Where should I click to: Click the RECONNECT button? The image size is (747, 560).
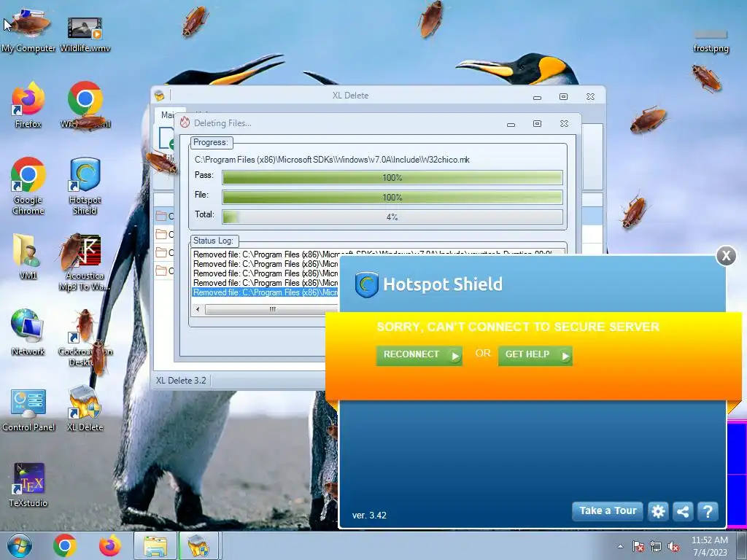point(419,355)
